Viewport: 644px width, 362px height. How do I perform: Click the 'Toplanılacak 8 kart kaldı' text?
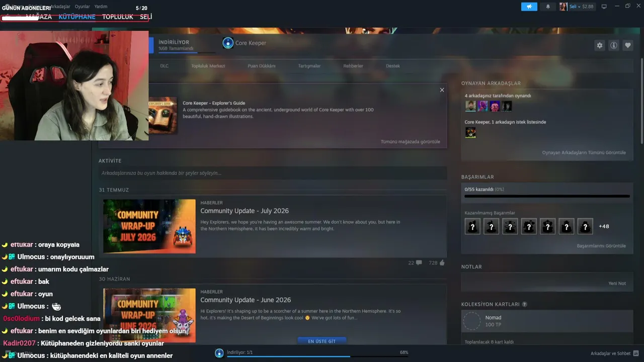(x=489, y=342)
